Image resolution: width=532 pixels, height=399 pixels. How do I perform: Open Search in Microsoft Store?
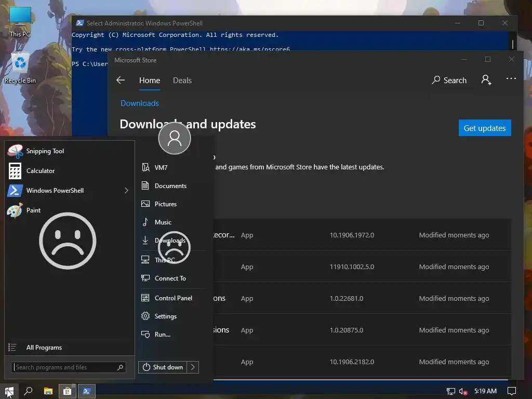point(449,81)
